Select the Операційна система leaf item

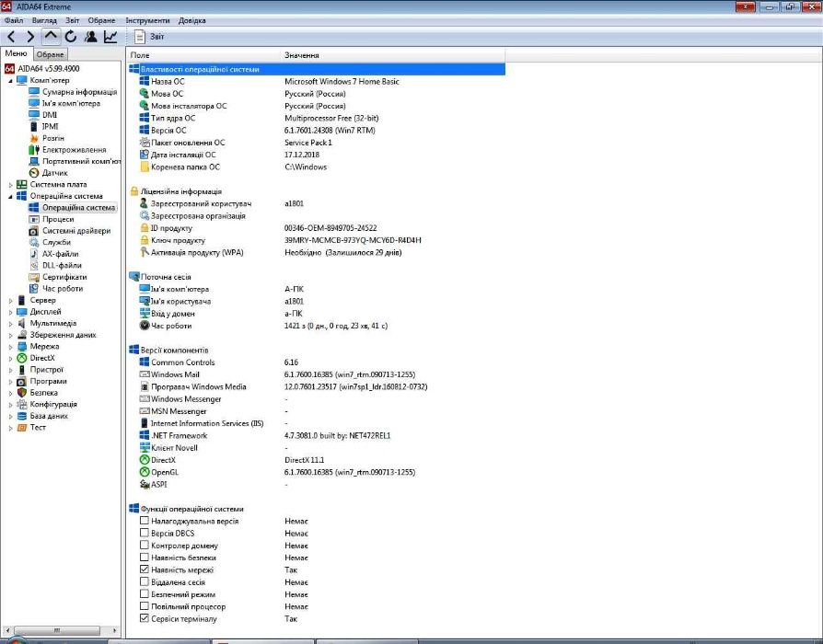click(78, 208)
